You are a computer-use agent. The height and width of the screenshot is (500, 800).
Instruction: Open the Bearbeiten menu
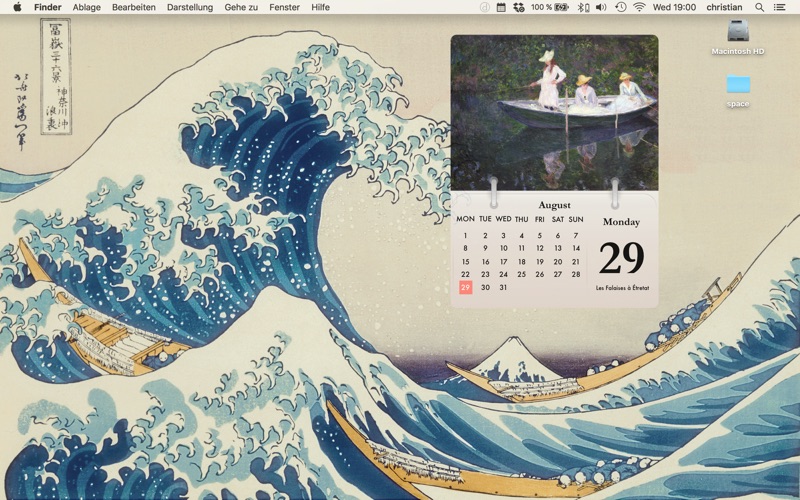pos(134,7)
